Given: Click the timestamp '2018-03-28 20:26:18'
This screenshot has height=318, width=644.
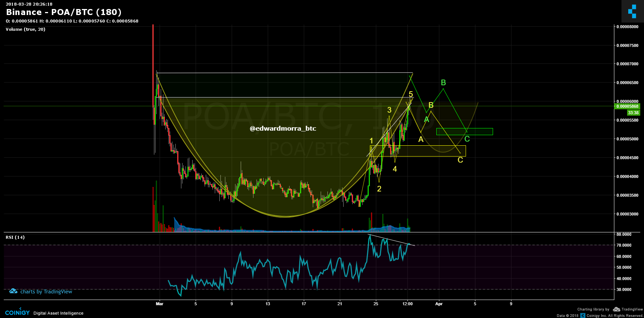Looking at the screenshot, I should coord(29,4).
